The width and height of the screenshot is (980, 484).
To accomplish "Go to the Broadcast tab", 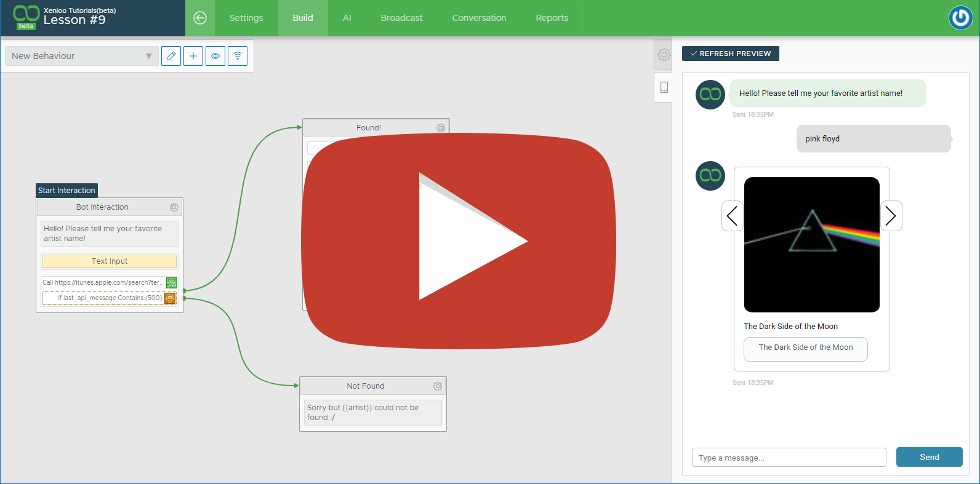I will tap(401, 18).
